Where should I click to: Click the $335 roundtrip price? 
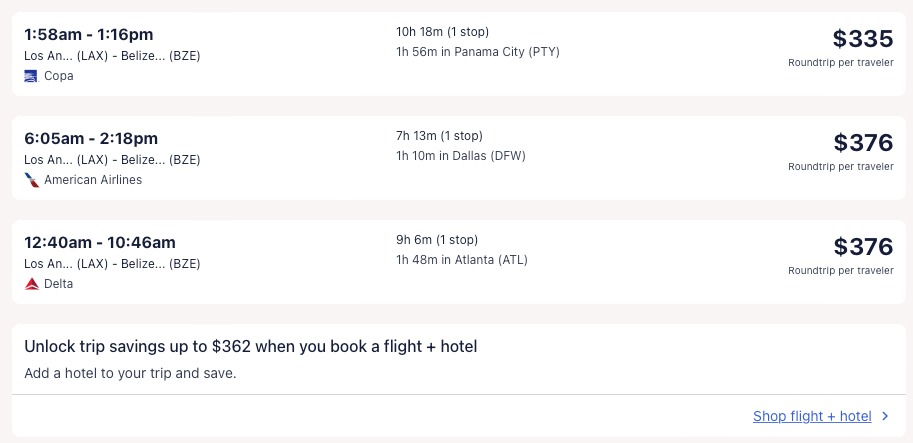862,39
